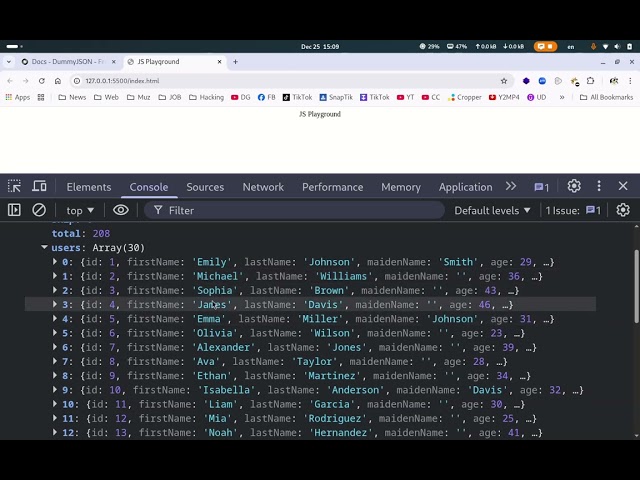Image resolution: width=640 pixels, height=480 pixels.
Task: Expand user entry 5 Olivia Wilson
Action: pyautogui.click(x=55, y=333)
